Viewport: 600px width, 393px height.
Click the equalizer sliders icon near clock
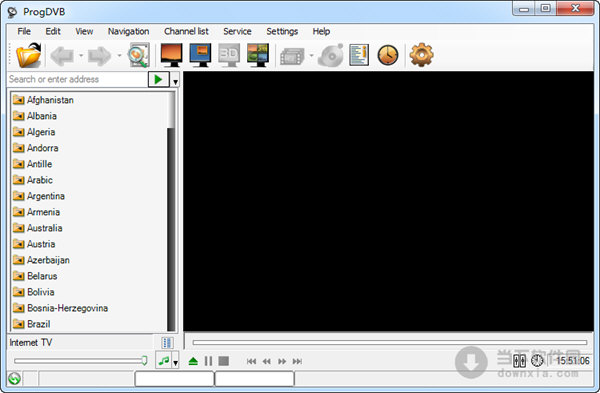point(519,360)
